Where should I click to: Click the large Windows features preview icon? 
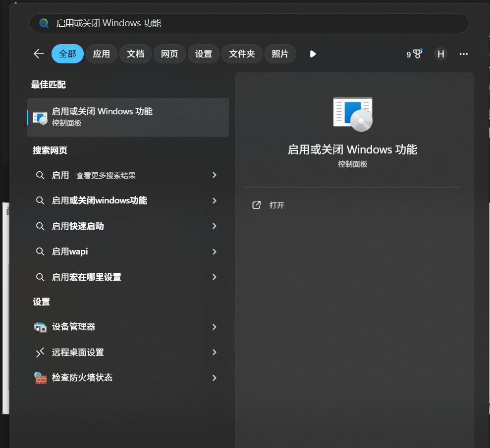(x=353, y=114)
